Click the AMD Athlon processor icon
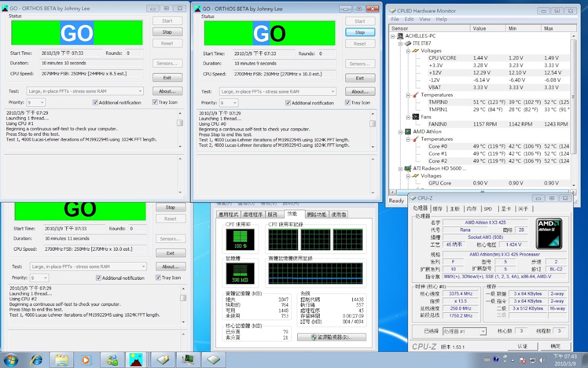This screenshot has width=588, height=368. coord(407,132)
